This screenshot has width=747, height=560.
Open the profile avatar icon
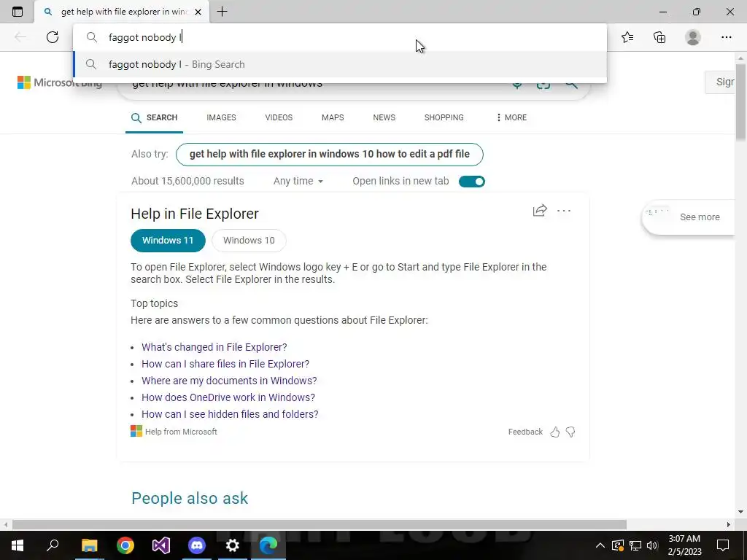(693, 37)
